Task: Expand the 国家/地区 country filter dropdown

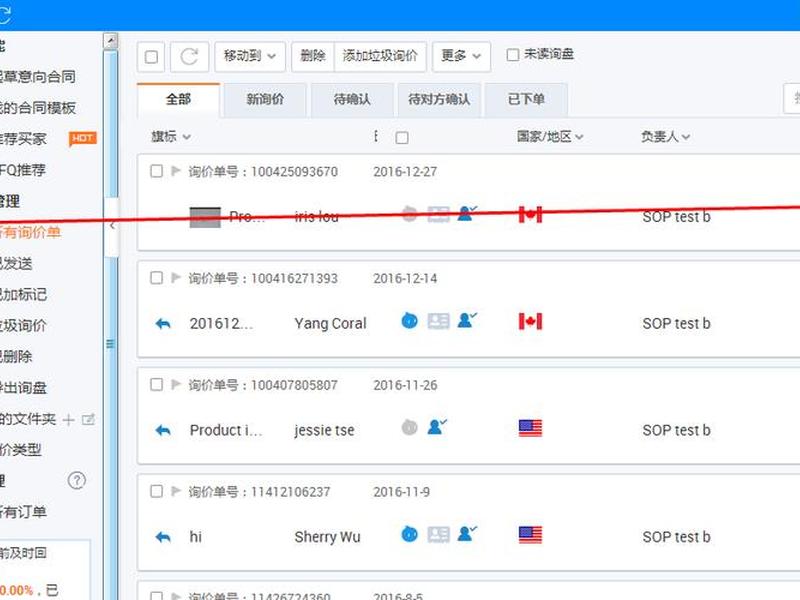Action: 550,137
